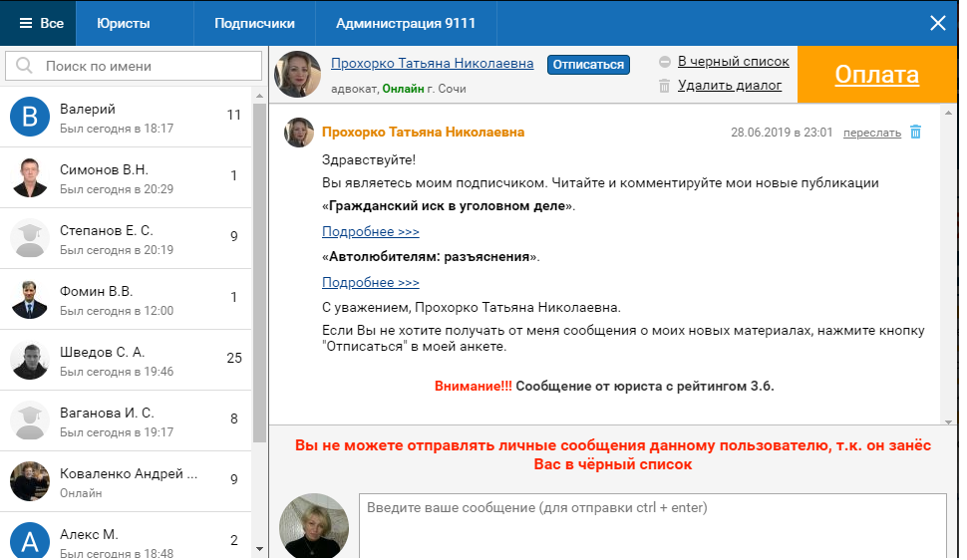This screenshot has width=967, height=560.
Task: Click the Удалить диалог link
Action: click(x=729, y=86)
